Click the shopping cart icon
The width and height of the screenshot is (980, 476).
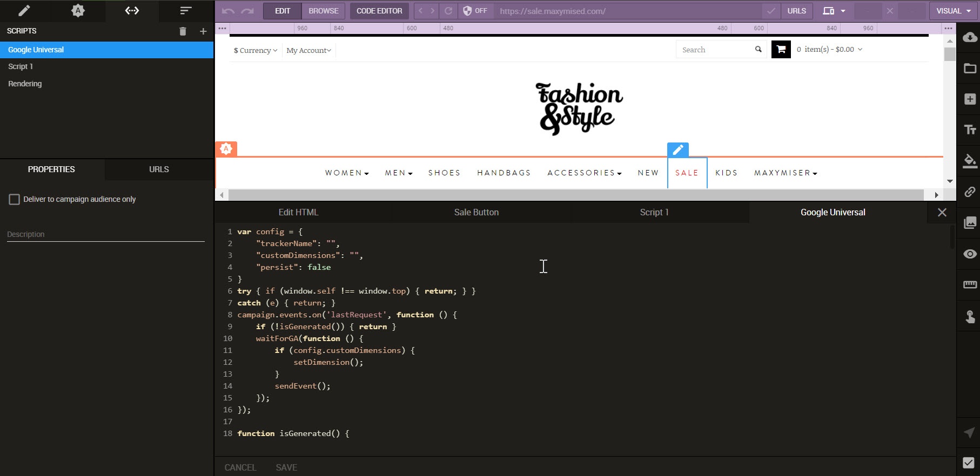pyautogui.click(x=781, y=50)
